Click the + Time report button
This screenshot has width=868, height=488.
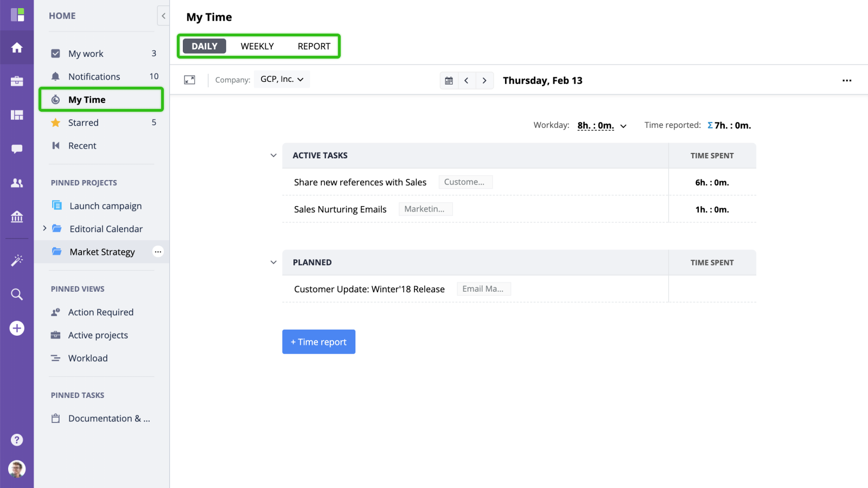318,342
